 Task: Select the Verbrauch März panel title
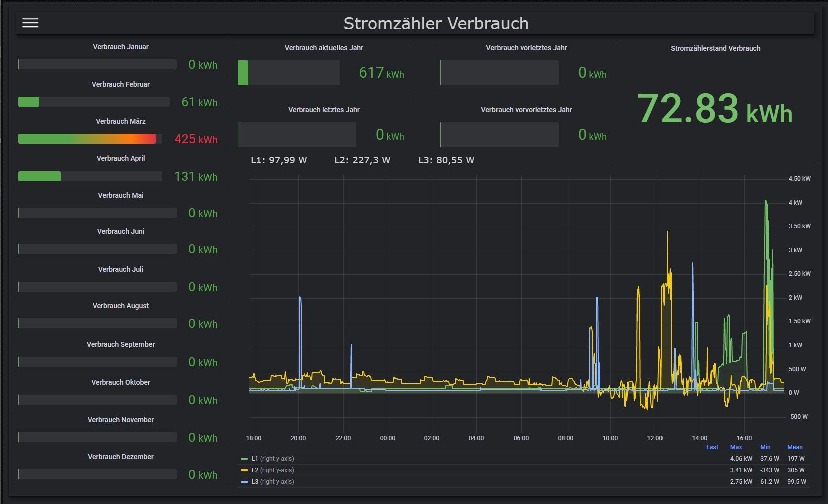click(x=121, y=121)
